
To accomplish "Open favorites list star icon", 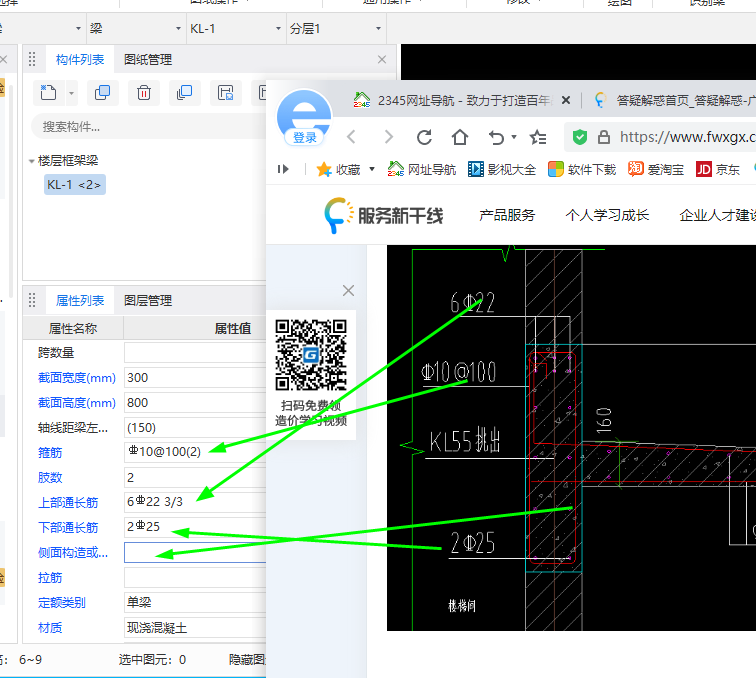I will (539, 137).
